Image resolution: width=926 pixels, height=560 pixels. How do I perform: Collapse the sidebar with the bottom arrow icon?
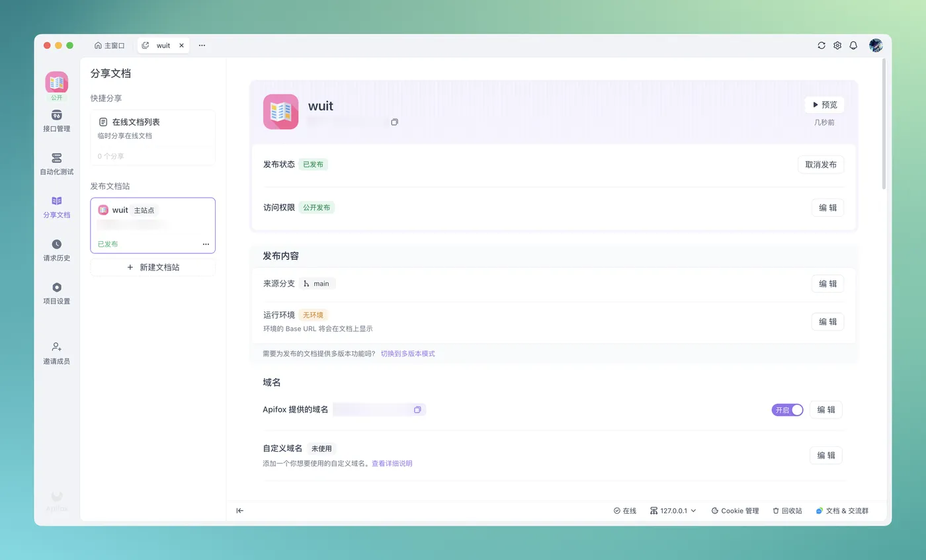240,510
